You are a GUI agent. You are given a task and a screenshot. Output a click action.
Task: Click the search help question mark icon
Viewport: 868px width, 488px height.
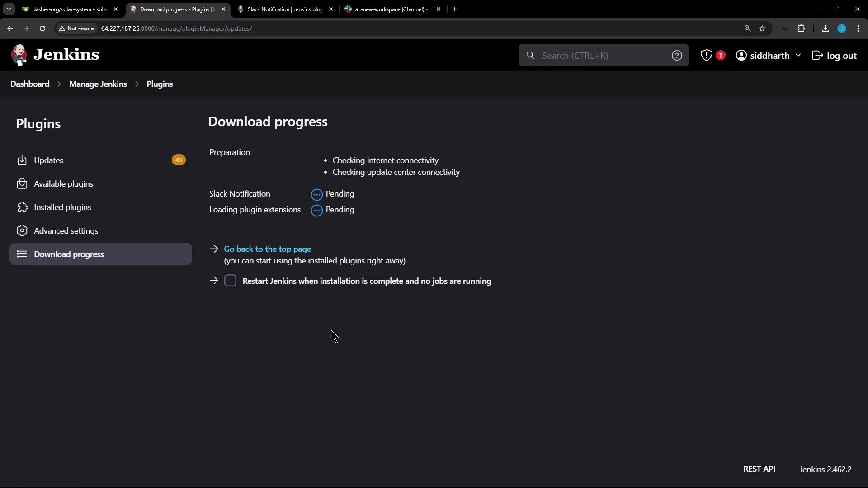[676, 56]
